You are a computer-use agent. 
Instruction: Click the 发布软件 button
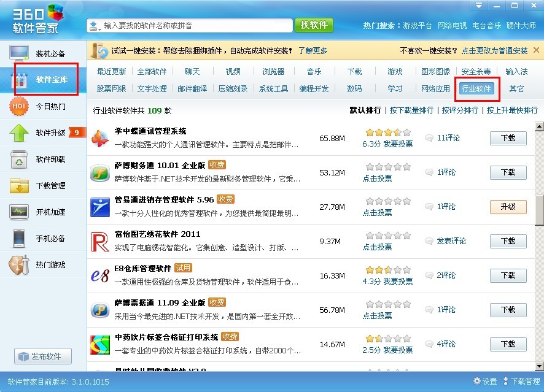coord(43,356)
